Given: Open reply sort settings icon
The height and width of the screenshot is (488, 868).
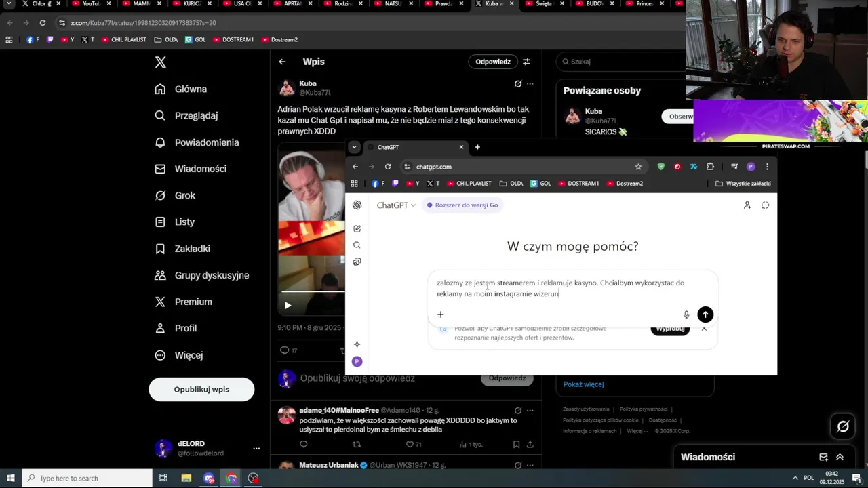Looking at the screenshot, I should click(526, 62).
